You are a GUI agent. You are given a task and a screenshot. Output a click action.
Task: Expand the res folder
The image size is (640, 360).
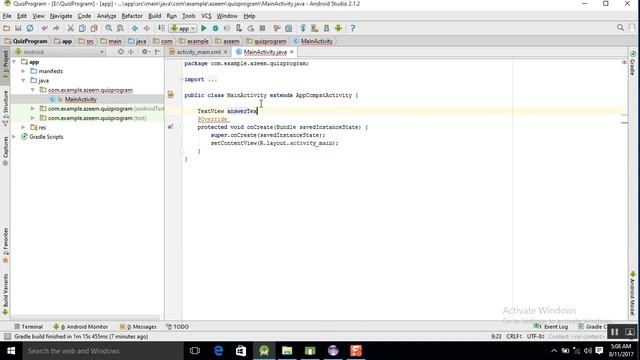23,127
